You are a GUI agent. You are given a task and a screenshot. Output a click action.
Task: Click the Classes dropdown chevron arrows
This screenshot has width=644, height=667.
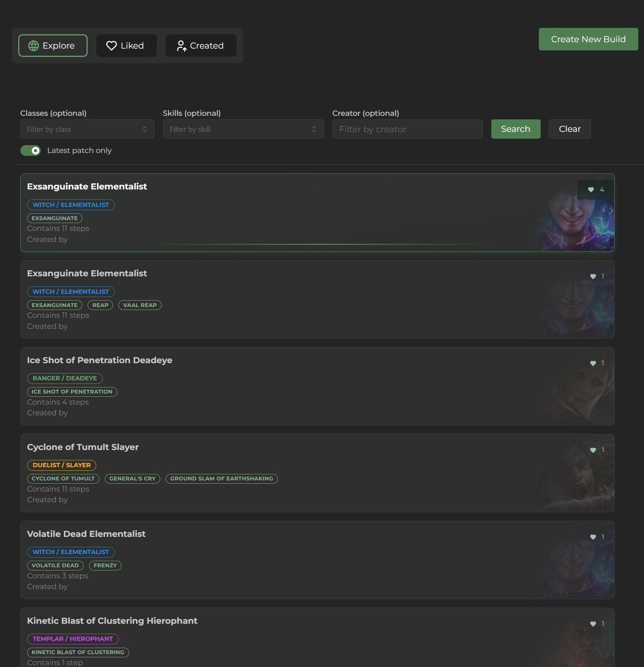144,129
